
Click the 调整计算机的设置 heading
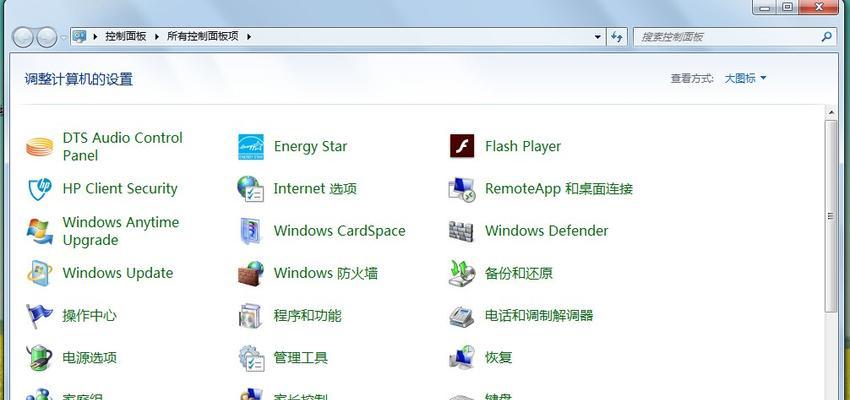tap(79, 79)
